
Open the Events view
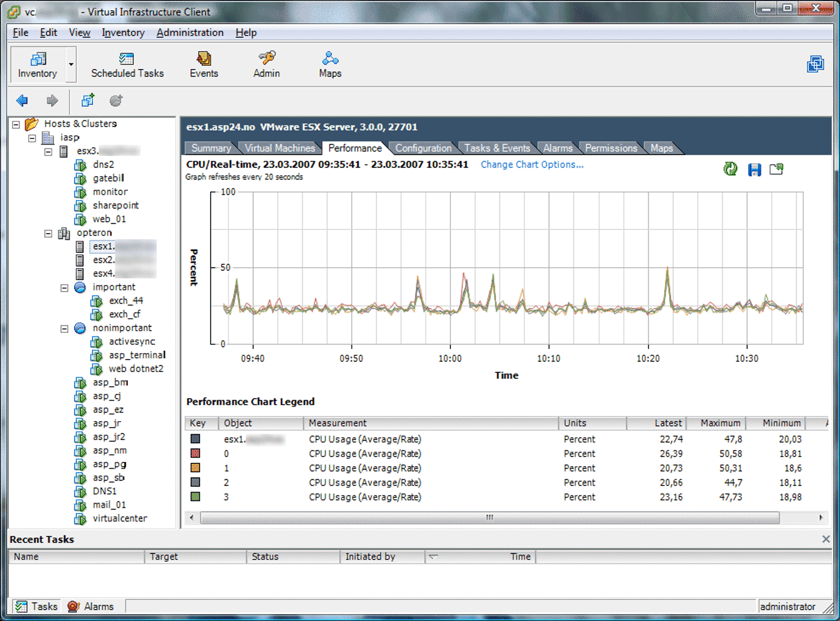[204, 65]
